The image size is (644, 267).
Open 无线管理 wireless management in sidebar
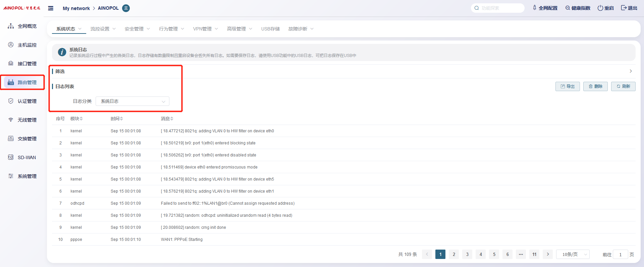coord(22,120)
